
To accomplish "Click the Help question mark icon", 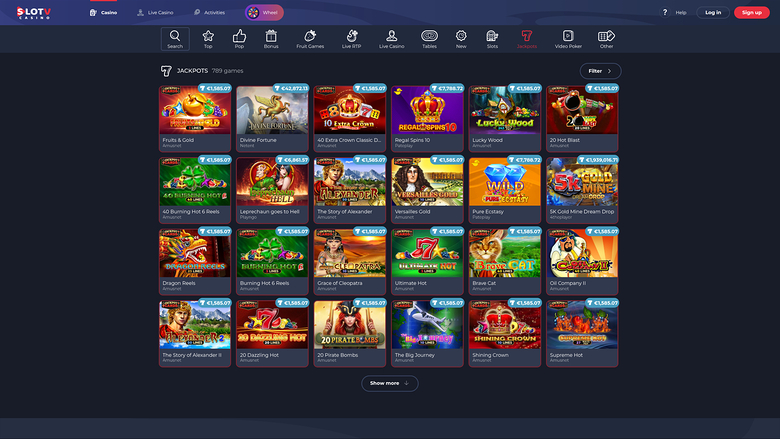I will click(x=665, y=12).
